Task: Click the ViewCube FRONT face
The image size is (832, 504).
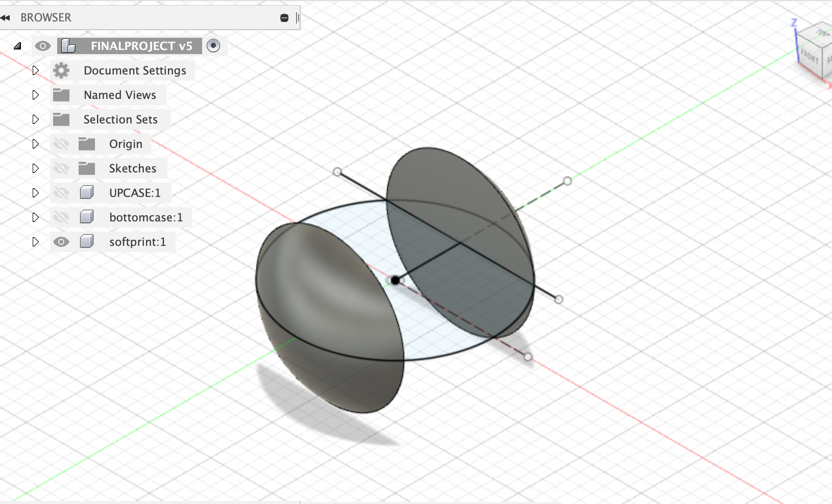Action: click(x=810, y=55)
